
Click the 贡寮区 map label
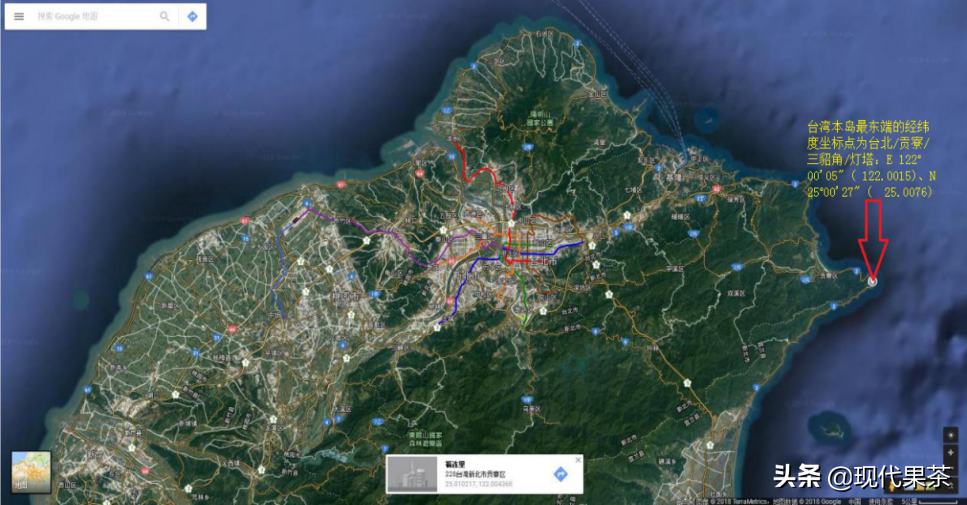pos(828,276)
